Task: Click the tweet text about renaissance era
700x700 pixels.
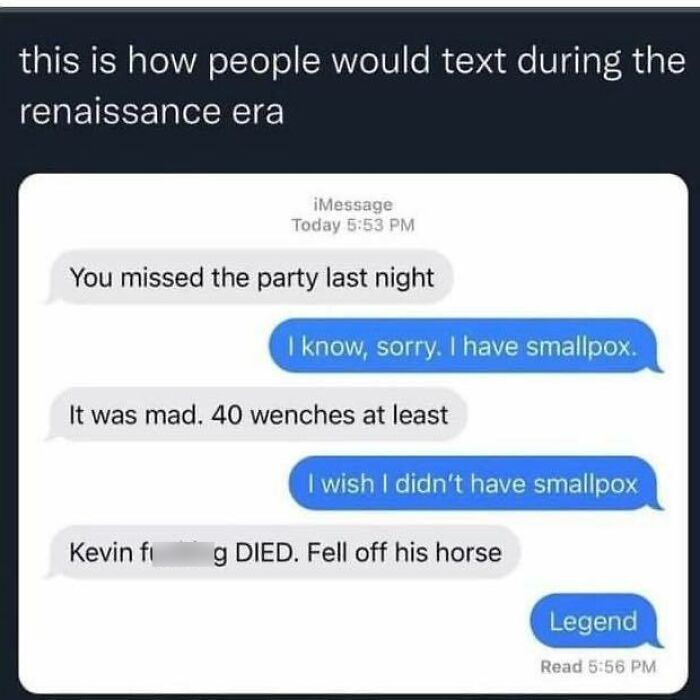Action: pyautogui.click(x=352, y=85)
